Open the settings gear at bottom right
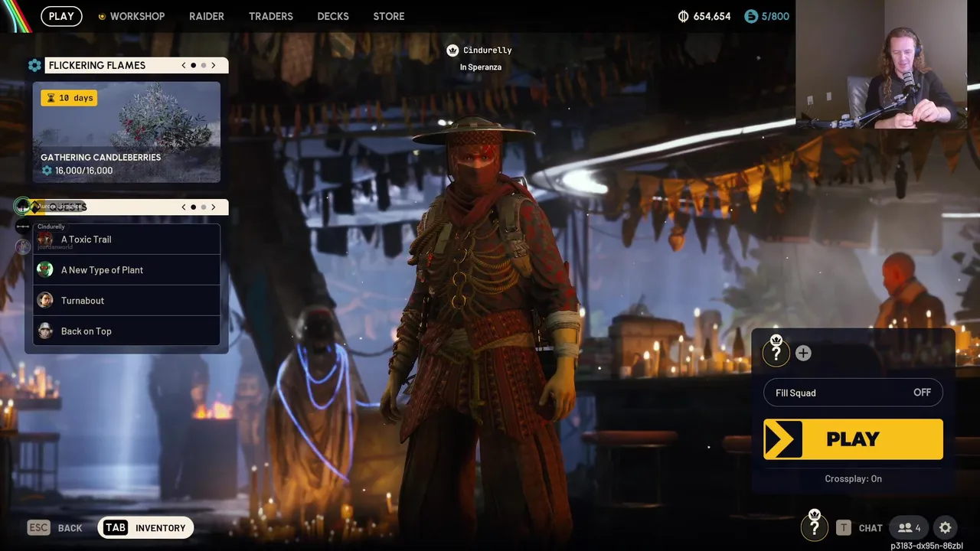Screen dimensions: 980x551 tap(946, 527)
